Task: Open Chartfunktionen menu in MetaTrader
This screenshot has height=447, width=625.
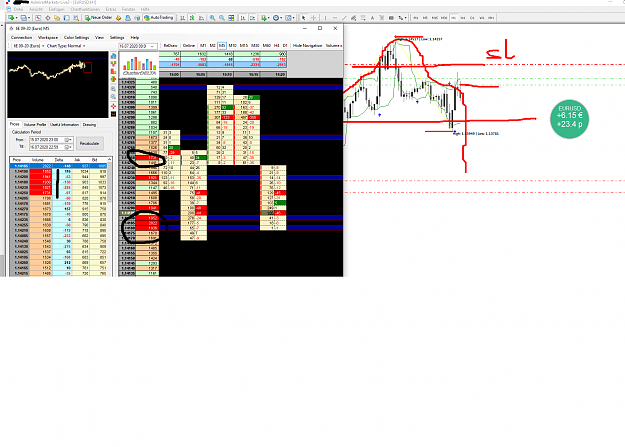Action: click(x=85, y=9)
